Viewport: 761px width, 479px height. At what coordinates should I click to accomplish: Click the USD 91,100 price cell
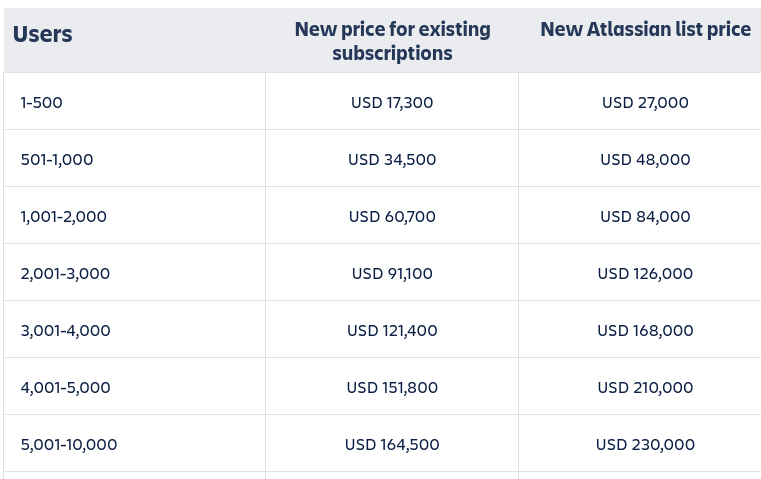pos(392,273)
